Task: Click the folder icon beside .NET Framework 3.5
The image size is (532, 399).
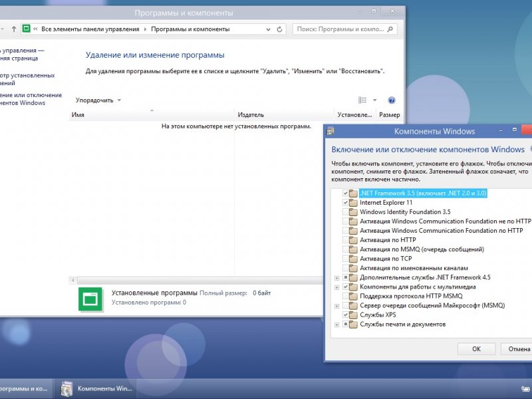Action: [354, 194]
